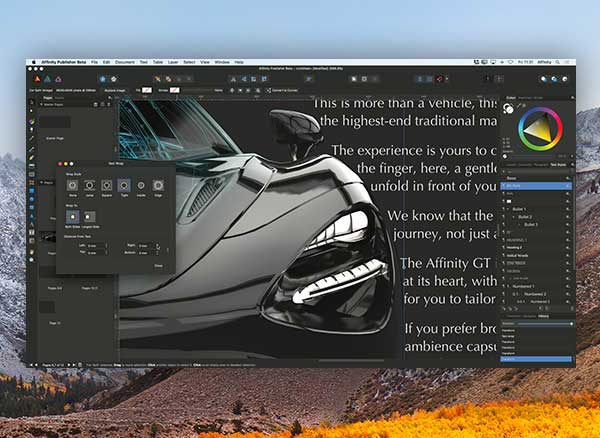Select the Move tool in the tools panel
This screenshot has width=600, height=438.
tap(32, 102)
